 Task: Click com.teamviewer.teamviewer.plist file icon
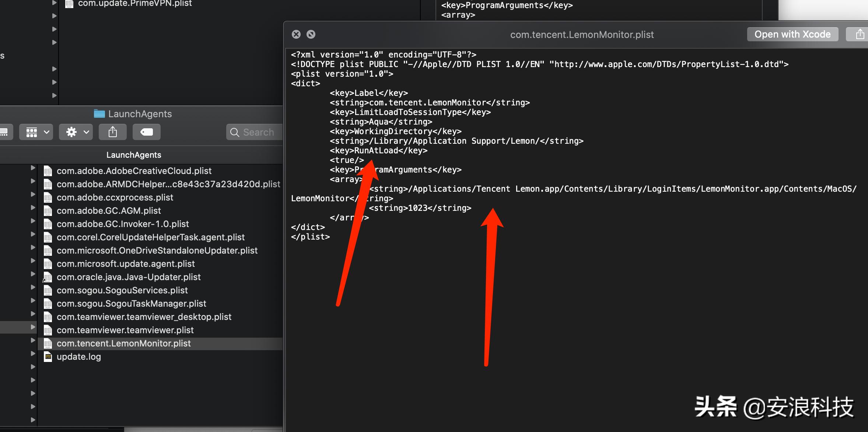[48, 330]
